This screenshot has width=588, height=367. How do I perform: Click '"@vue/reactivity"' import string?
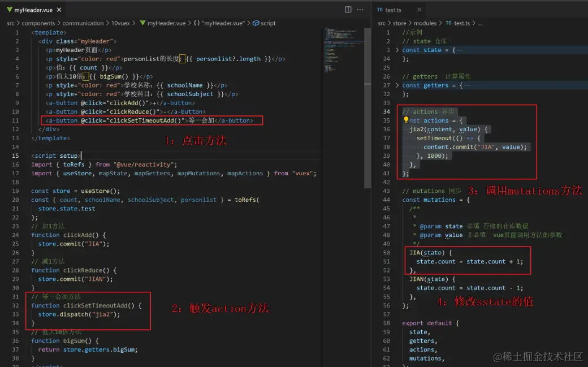145,165
